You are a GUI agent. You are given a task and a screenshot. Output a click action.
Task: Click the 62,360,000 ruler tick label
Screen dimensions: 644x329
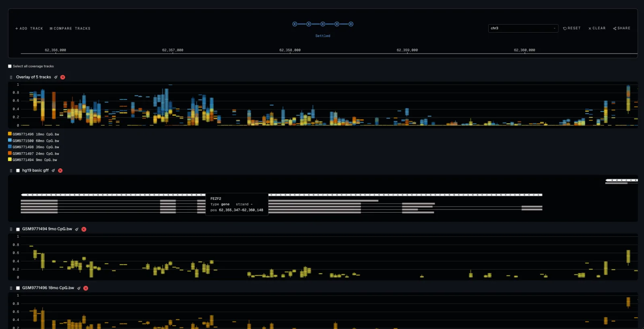[524, 50]
